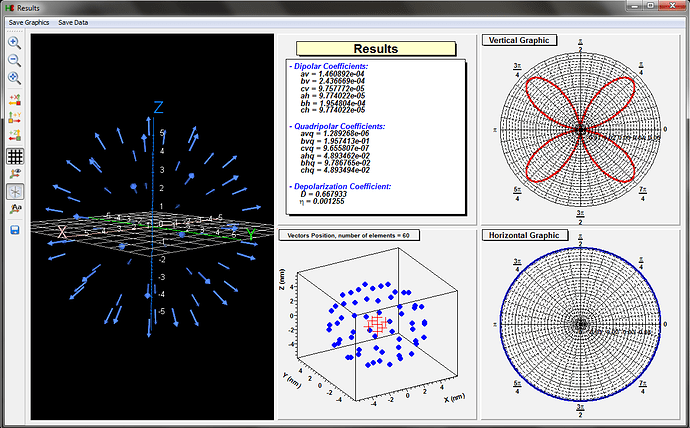The image size is (690, 428).
Task: Click the Dipolar Coefficients heading
Action: tap(329, 66)
